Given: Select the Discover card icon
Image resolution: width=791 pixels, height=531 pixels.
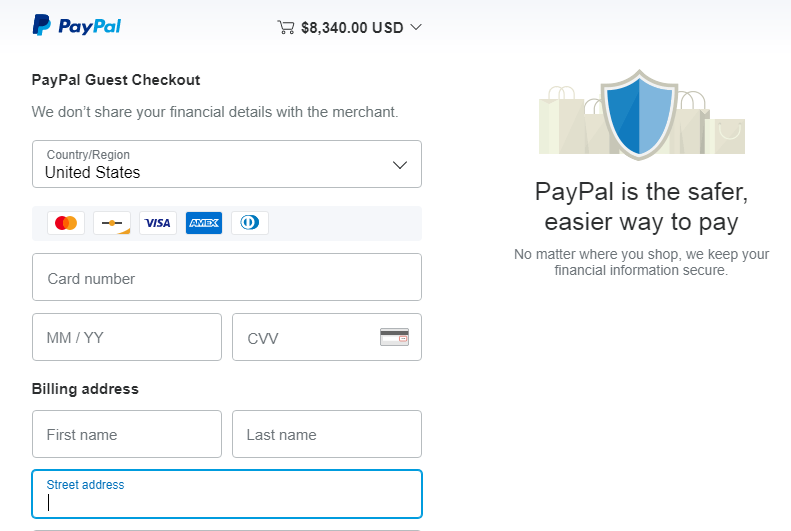Looking at the screenshot, I should pos(112,223).
